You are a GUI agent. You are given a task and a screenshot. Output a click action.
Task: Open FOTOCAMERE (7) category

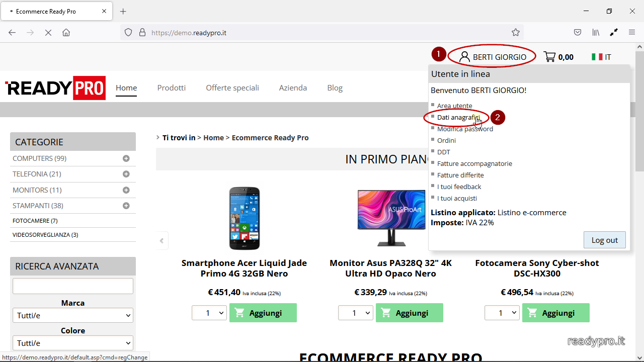[35, 221]
